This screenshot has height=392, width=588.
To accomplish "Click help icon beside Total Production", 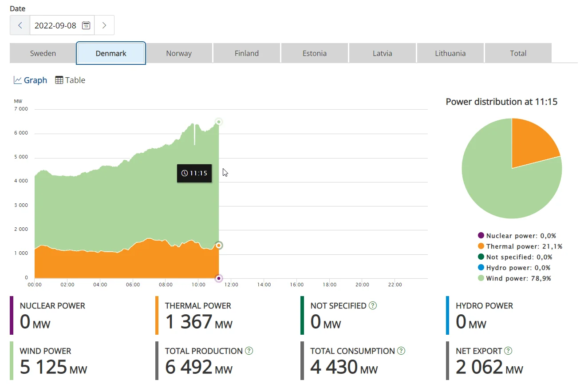I will pyautogui.click(x=249, y=351).
